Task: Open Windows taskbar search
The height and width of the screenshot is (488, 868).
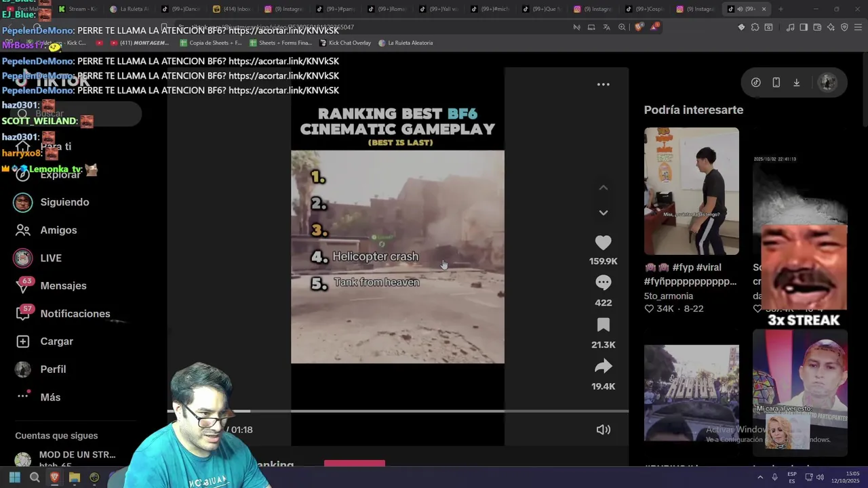Action: pyautogui.click(x=35, y=477)
